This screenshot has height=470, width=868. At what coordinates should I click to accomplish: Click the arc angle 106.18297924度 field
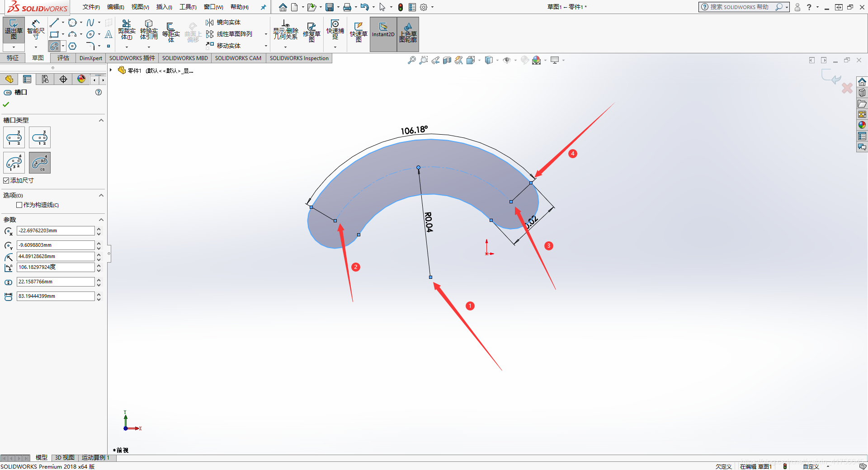click(56, 267)
